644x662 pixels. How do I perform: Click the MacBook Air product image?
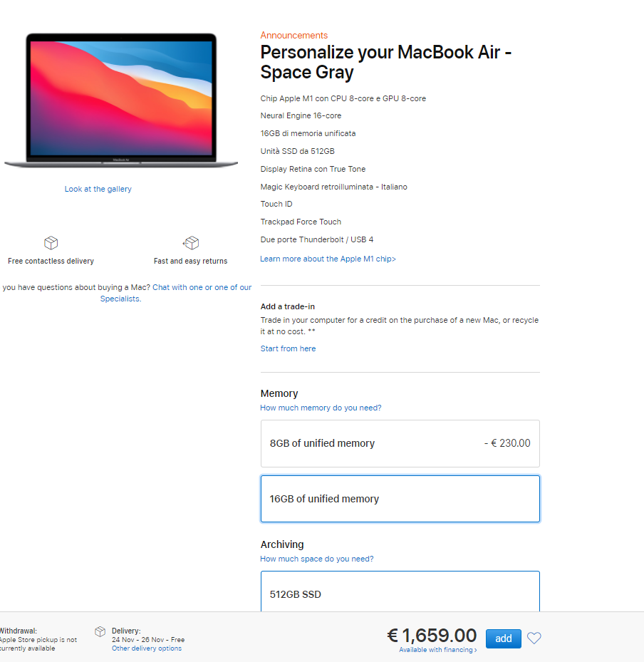pos(121,100)
